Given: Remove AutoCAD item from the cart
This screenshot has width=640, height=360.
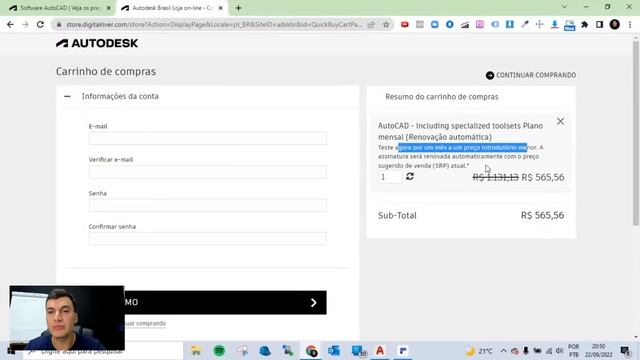Looking at the screenshot, I should pyautogui.click(x=560, y=121).
